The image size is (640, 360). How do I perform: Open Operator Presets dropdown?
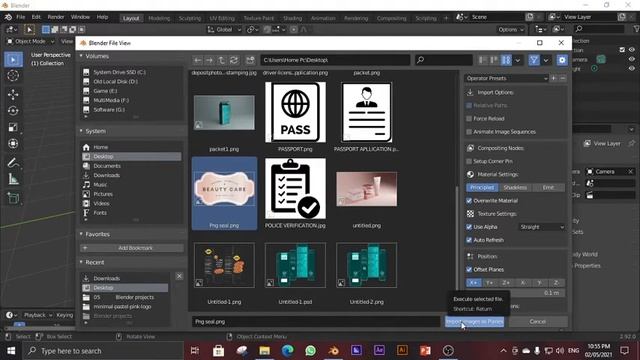click(507, 78)
